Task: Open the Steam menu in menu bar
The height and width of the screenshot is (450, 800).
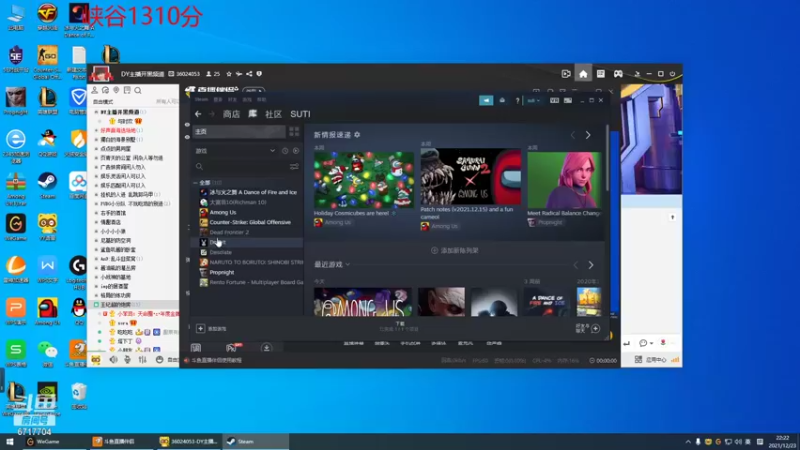Action: (202, 99)
